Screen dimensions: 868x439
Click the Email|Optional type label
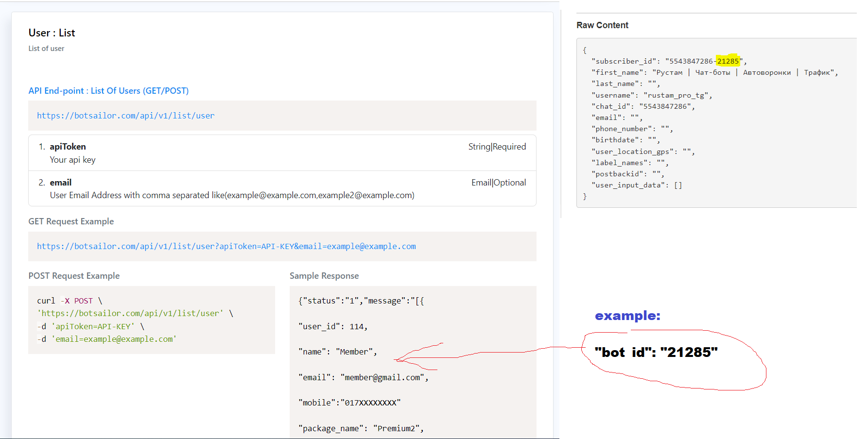point(499,183)
